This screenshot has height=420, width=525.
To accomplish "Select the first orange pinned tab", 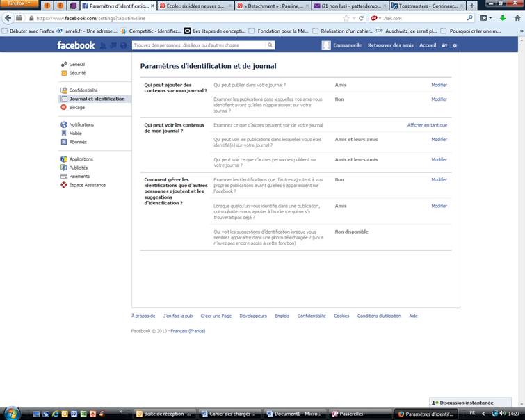I will 47,6.
